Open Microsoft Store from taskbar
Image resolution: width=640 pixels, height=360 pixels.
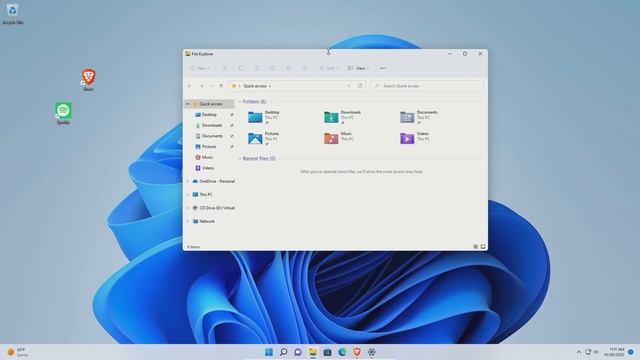click(327, 352)
